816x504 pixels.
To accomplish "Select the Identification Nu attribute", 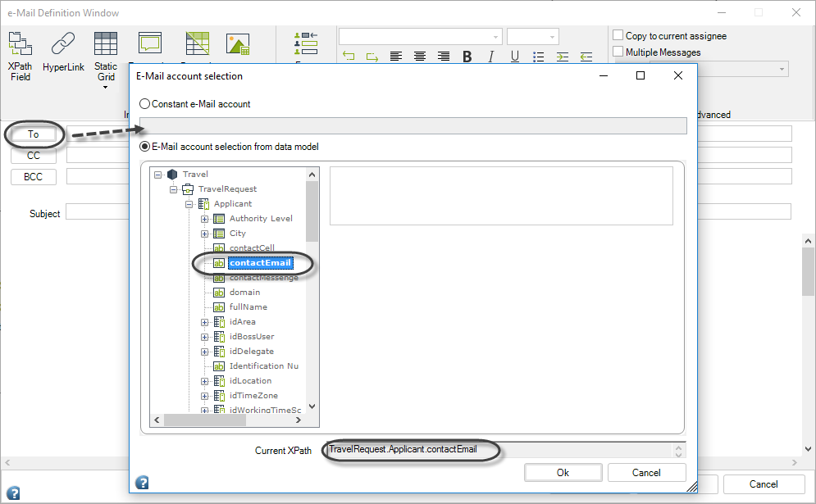I will point(264,366).
